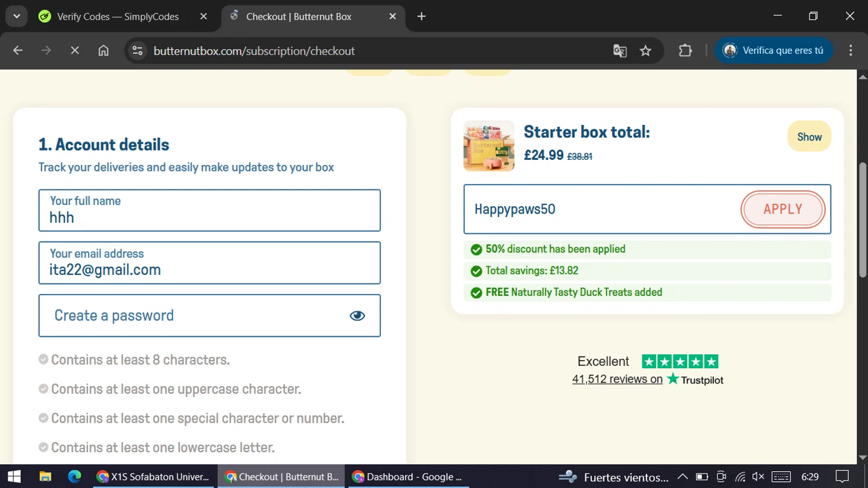Open a new browser tab
Viewport: 868px width, 488px height.
421,16
